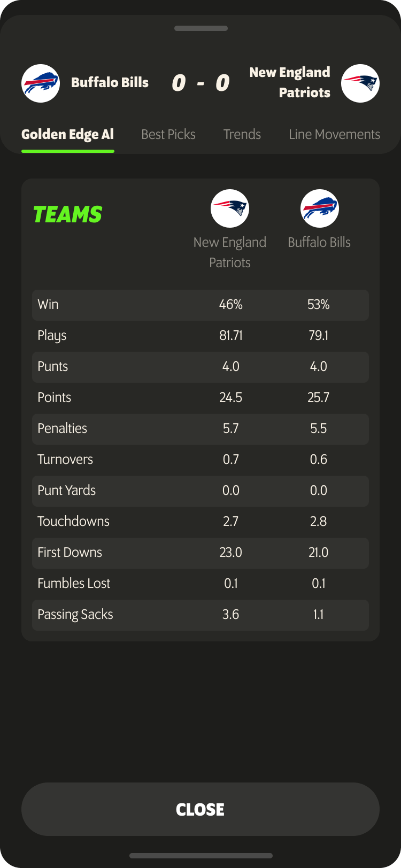Tap the Passing Sacks row

[x=200, y=615]
